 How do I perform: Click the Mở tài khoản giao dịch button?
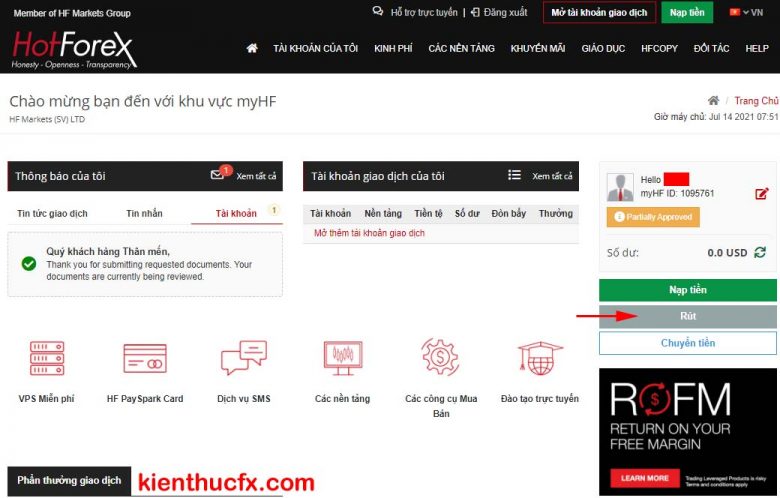[599, 12]
